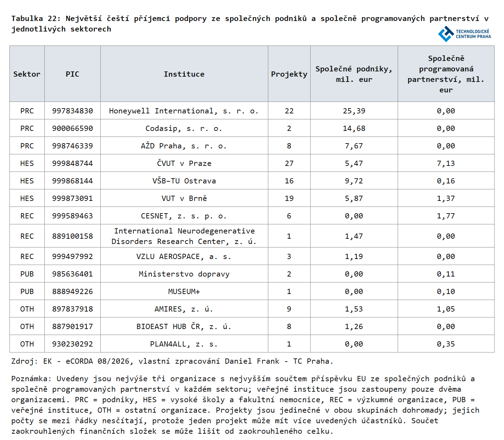This screenshot has height=440, width=504.
Task: Click the 'ČVUT v Praze' cell
Action: [184, 163]
